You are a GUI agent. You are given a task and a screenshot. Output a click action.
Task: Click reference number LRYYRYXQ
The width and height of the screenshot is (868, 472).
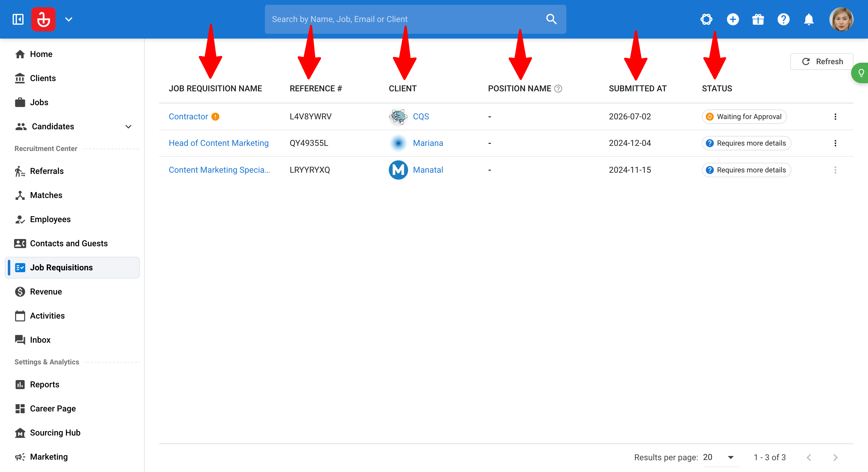[x=310, y=170]
